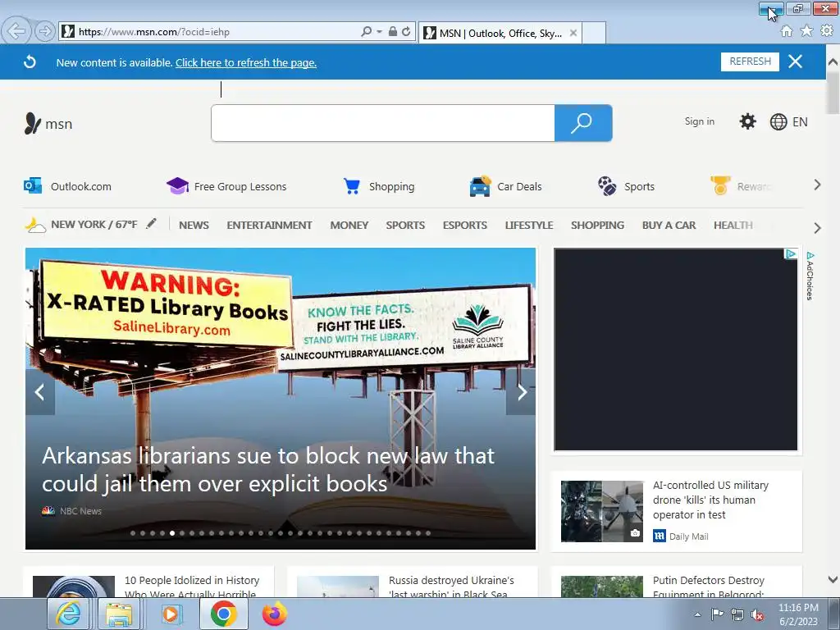Open the EN language globe selector

click(788, 122)
